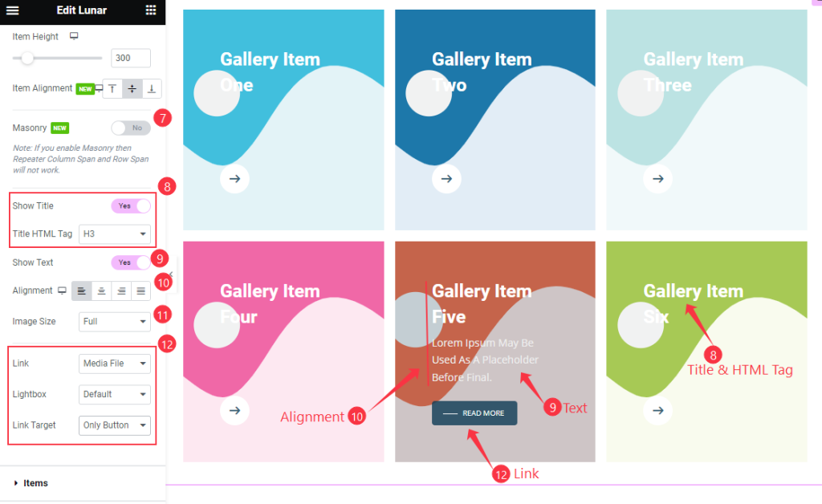Choose left text alignment icon

point(82,291)
